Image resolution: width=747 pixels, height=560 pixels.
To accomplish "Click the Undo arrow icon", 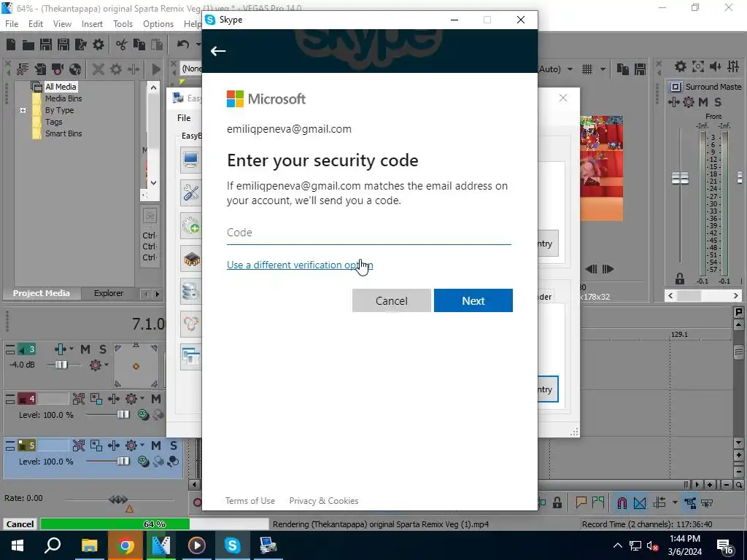I will click(183, 44).
